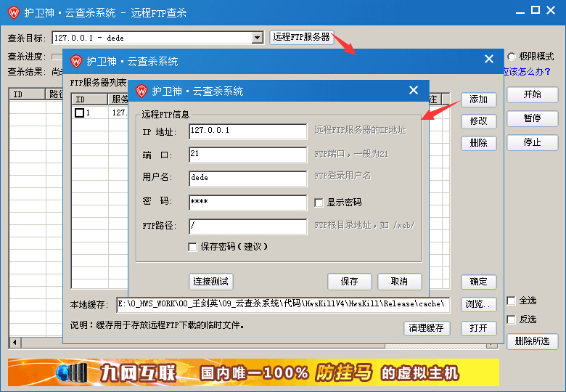The height and width of the screenshot is (392, 566).
Task: Click the shield logo in main window title
Action: coord(14,13)
